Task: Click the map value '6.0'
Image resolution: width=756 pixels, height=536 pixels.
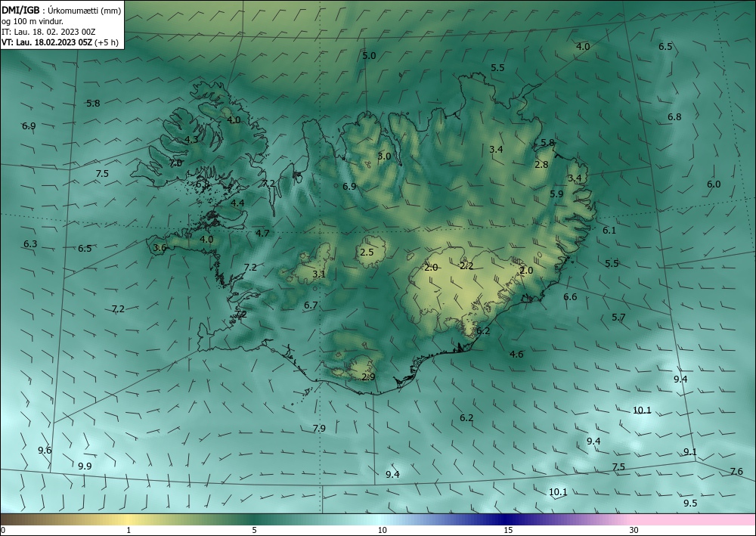Action: (714, 184)
